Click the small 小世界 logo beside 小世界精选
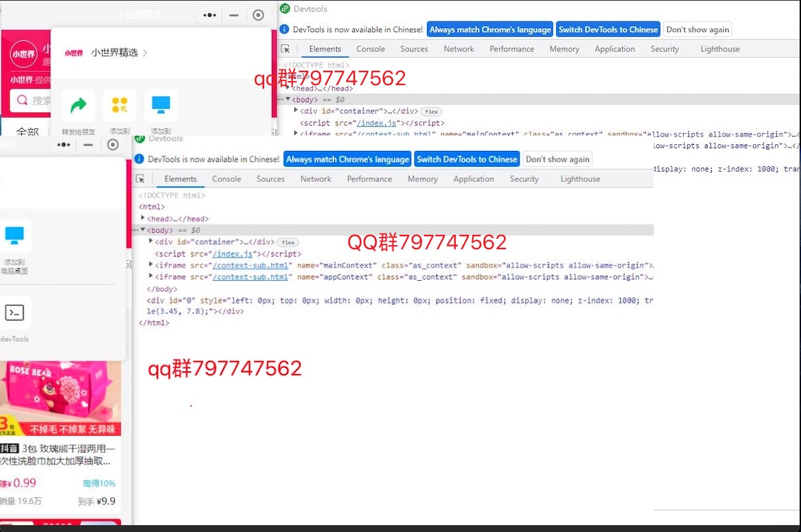Image resolution: width=801 pixels, height=532 pixels. click(73, 53)
